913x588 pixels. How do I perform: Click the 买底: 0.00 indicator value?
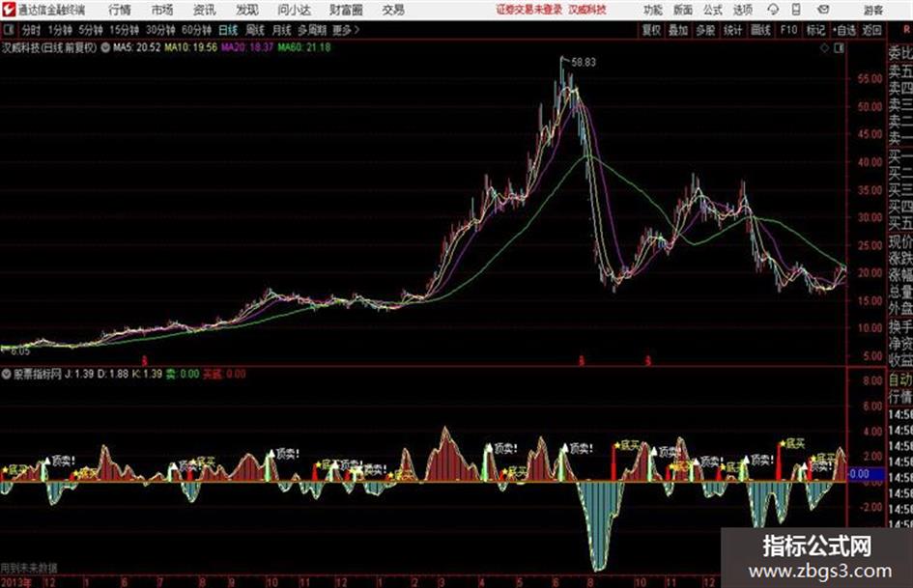(x=224, y=374)
